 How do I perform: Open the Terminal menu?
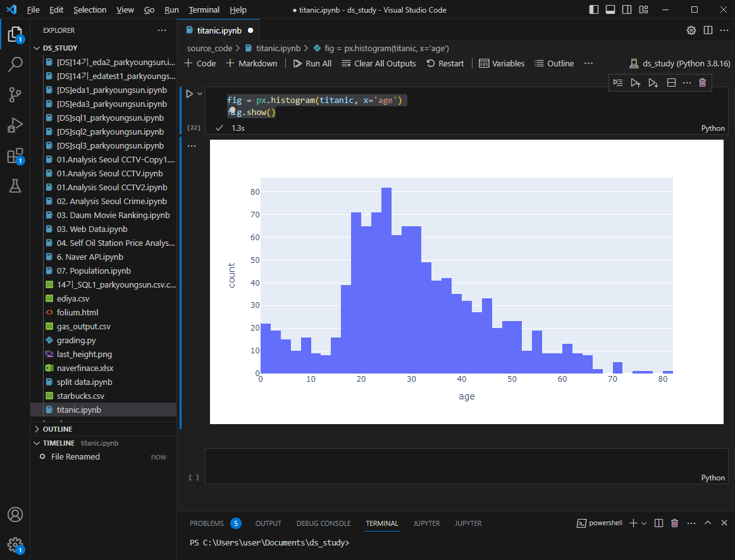point(204,10)
